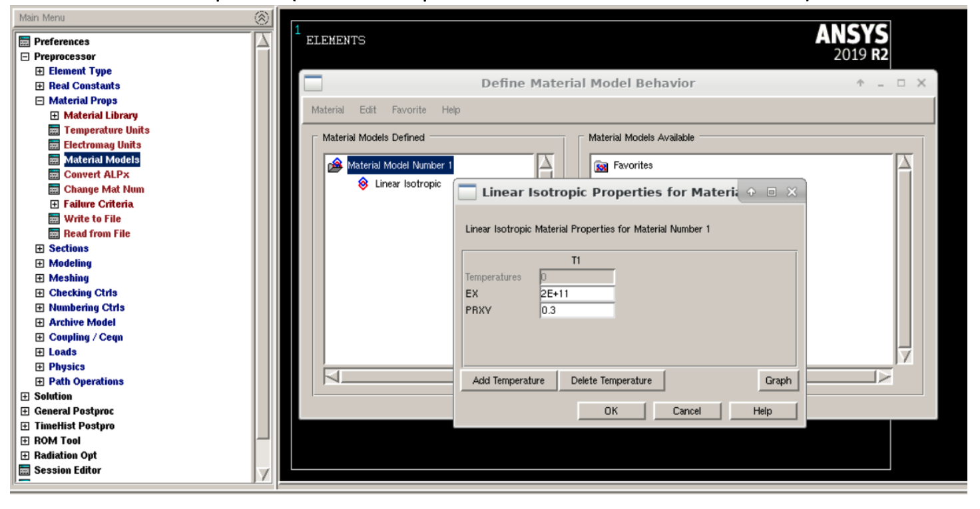Expand the Path Operations branch
This screenshot has width=980, height=509.
[x=40, y=381]
